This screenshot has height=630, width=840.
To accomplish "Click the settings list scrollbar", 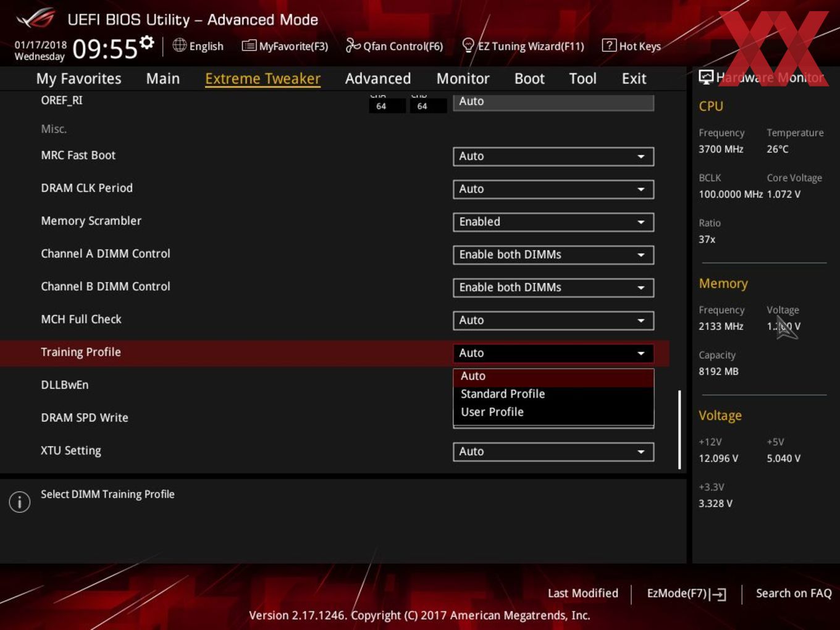I will [x=679, y=429].
